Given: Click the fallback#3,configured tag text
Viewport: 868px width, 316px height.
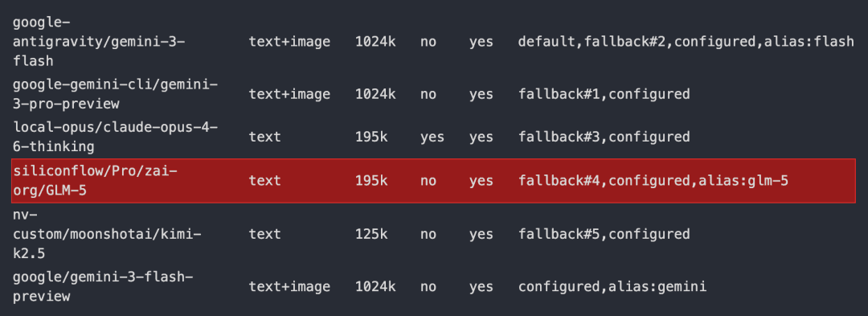Looking at the screenshot, I should (604, 137).
